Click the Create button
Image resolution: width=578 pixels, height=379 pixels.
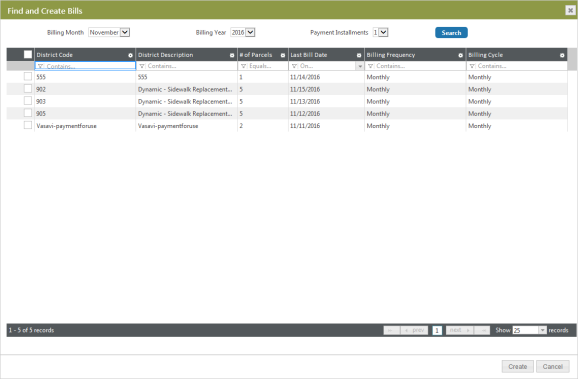pyautogui.click(x=518, y=366)
